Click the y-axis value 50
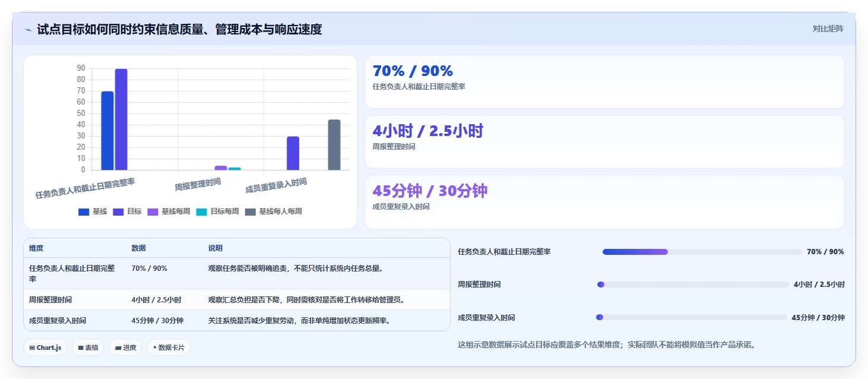868x379 pixels. click(81, 113)
